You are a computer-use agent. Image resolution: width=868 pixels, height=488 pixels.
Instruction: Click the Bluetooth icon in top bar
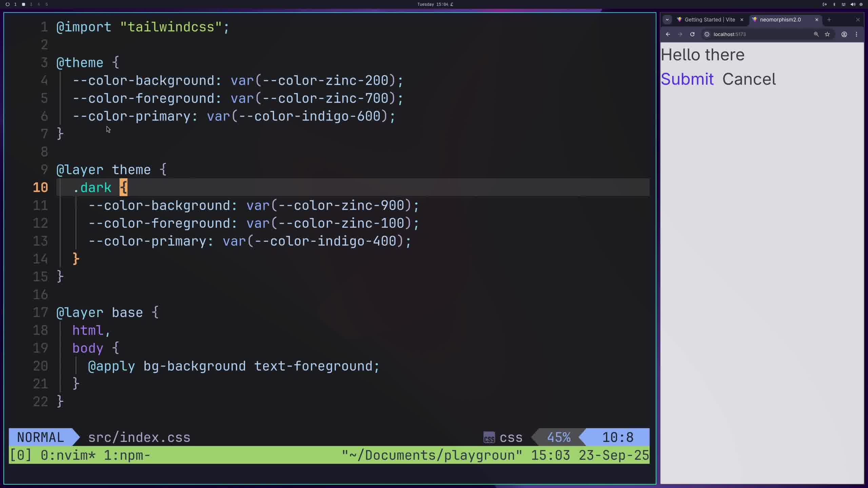(834, 4)
